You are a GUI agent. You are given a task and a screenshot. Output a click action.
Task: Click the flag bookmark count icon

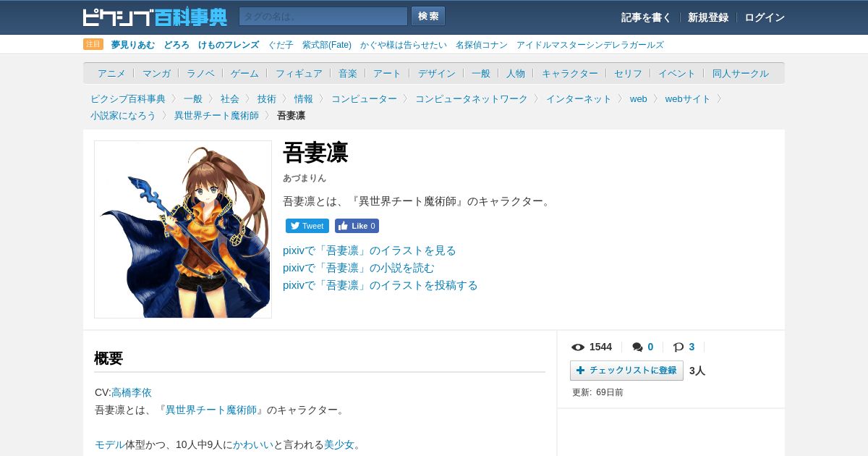point(678,347)
